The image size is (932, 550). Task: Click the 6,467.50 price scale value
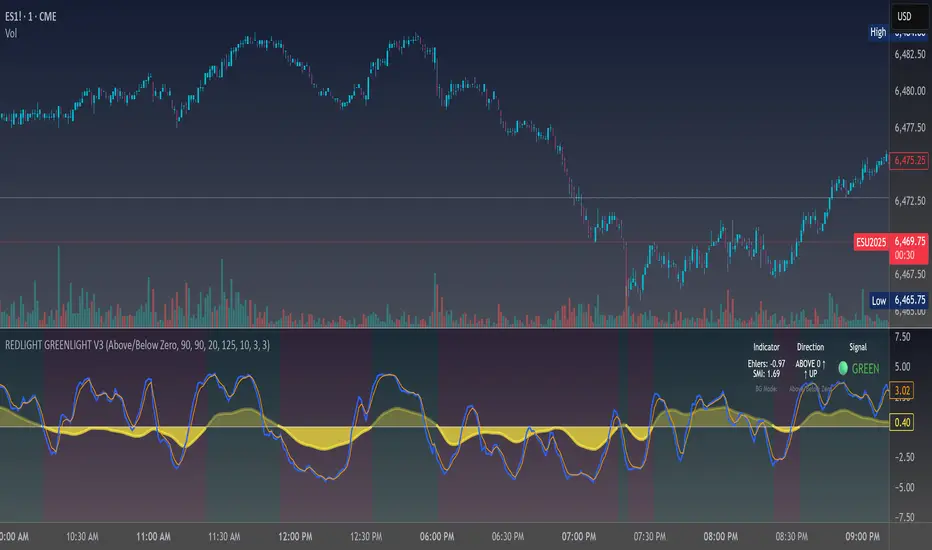(909, 275)
